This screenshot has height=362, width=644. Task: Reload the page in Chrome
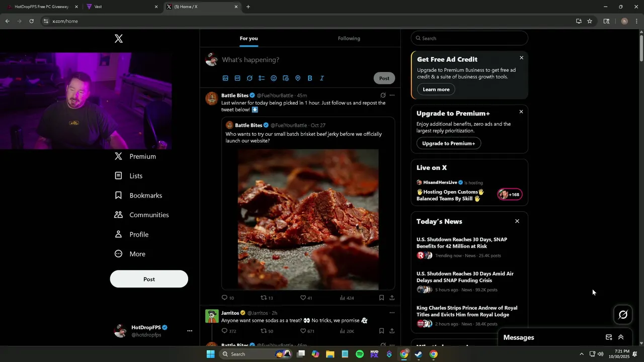(x=31, y=21)
